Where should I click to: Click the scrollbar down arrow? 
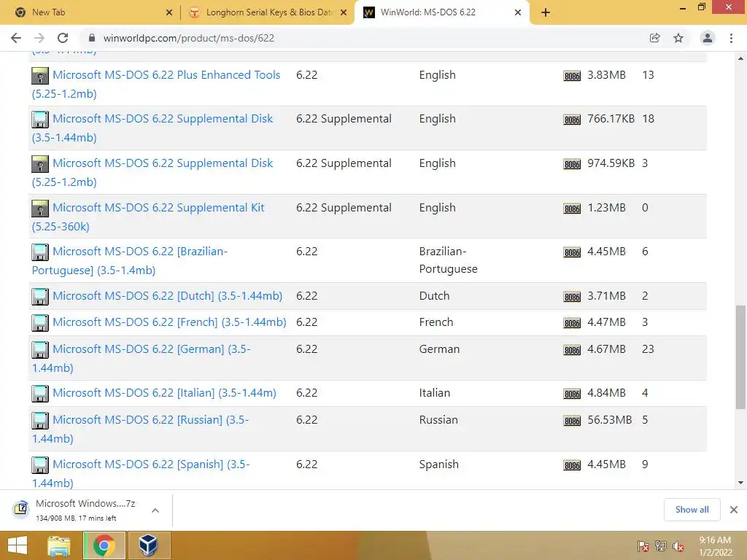[740, 483]
